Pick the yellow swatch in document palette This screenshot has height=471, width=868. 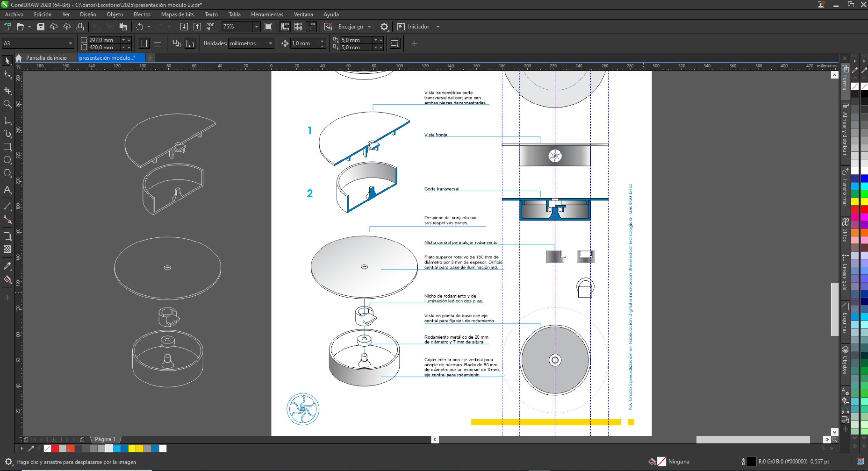[x=132, y=449]
